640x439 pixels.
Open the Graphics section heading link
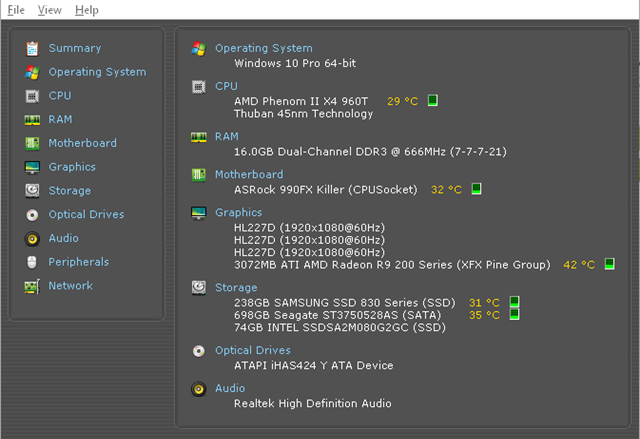[x=239, y=213]
